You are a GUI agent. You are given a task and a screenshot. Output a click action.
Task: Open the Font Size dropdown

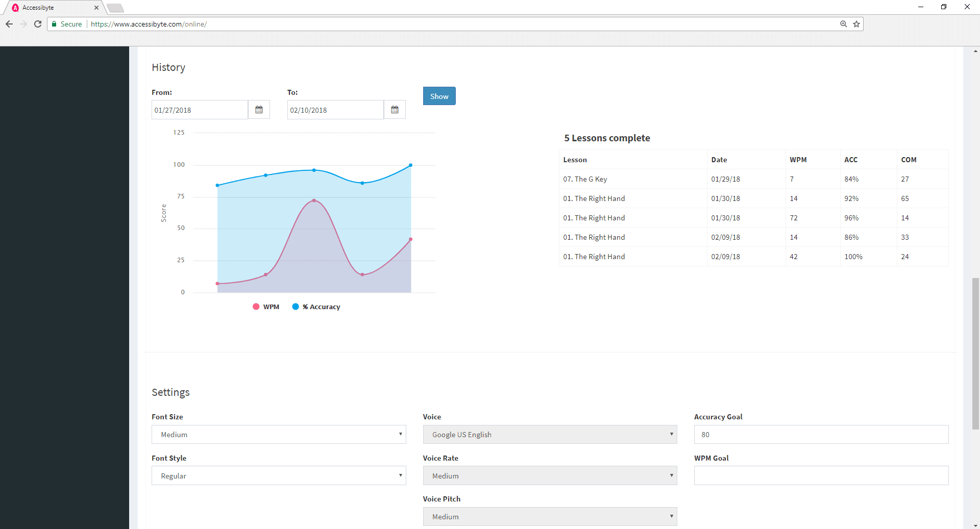[279, 434]
